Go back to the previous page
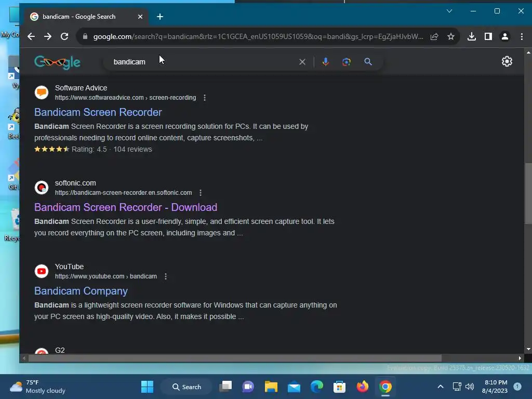Image resolution: width=532 pixels, height=399 pixels. coord(31,37)
